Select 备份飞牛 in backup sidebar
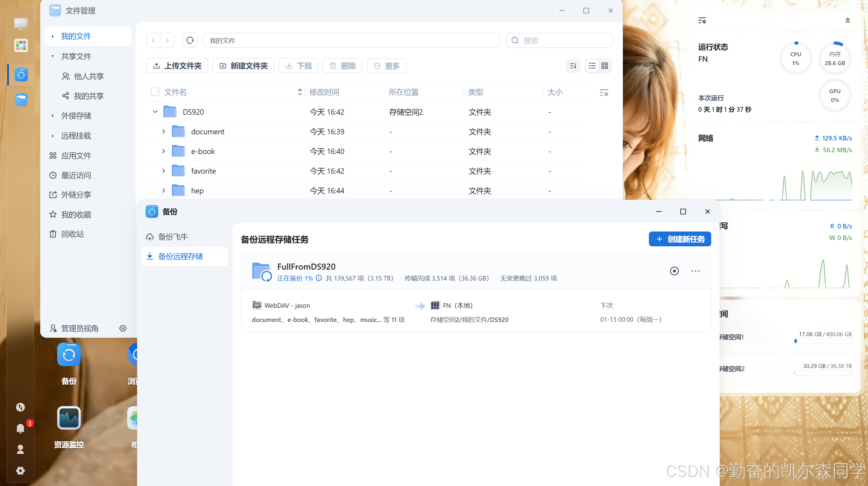 [x=173, y=237]
